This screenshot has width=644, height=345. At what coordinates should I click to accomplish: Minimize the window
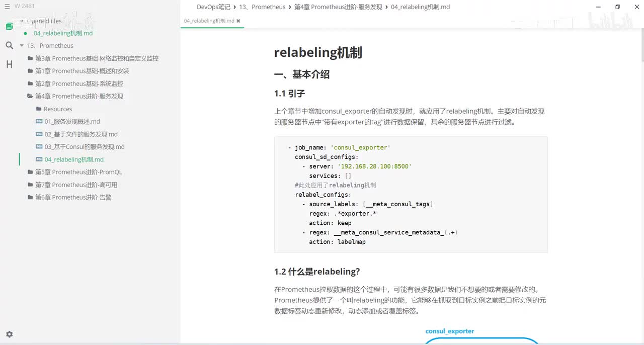click(x=598, y=7)
